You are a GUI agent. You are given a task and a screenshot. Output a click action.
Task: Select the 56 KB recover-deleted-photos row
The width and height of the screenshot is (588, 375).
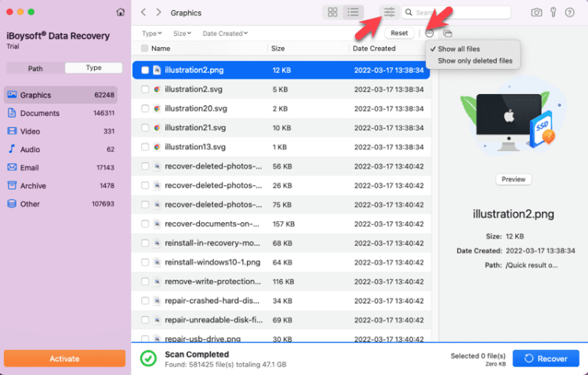[281, 166]
